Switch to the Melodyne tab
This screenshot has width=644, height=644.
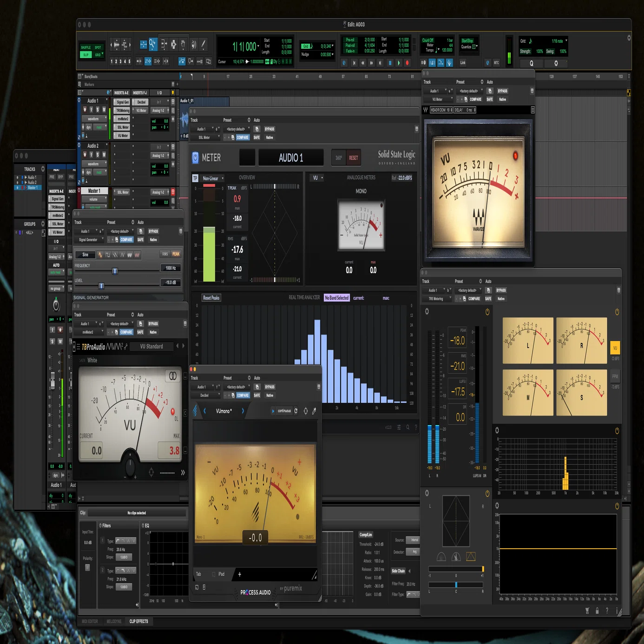[x=114, y=621]
